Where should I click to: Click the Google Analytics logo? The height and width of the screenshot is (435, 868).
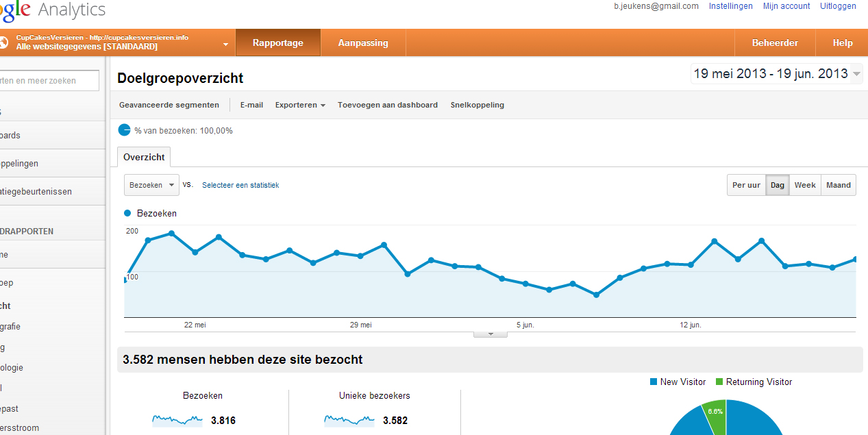[53, 10]
